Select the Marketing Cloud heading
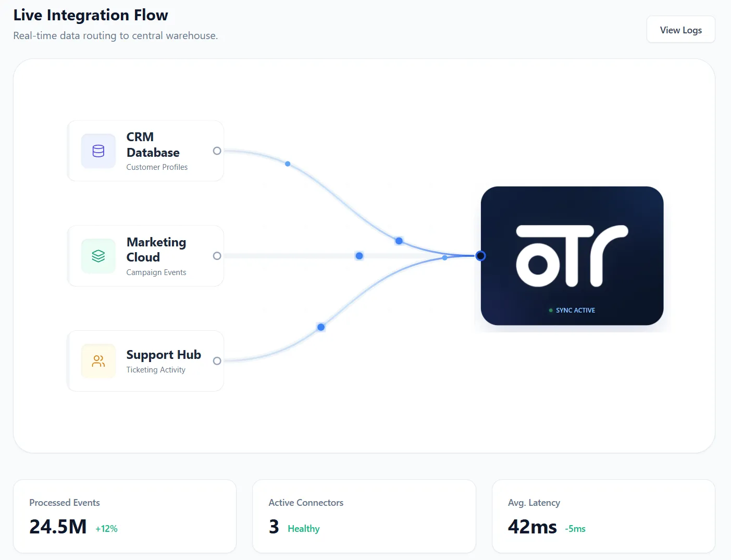 [156, 250]
